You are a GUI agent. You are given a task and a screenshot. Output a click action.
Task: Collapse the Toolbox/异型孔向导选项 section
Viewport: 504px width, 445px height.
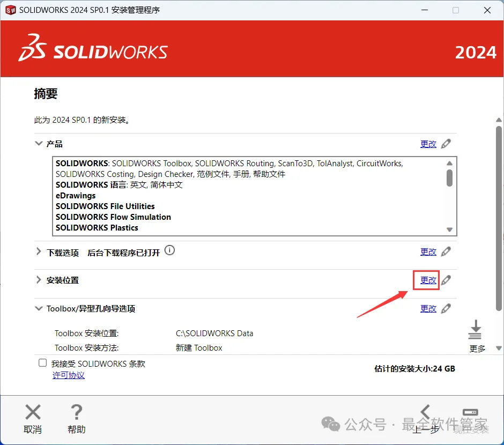[x=39, y=308]
